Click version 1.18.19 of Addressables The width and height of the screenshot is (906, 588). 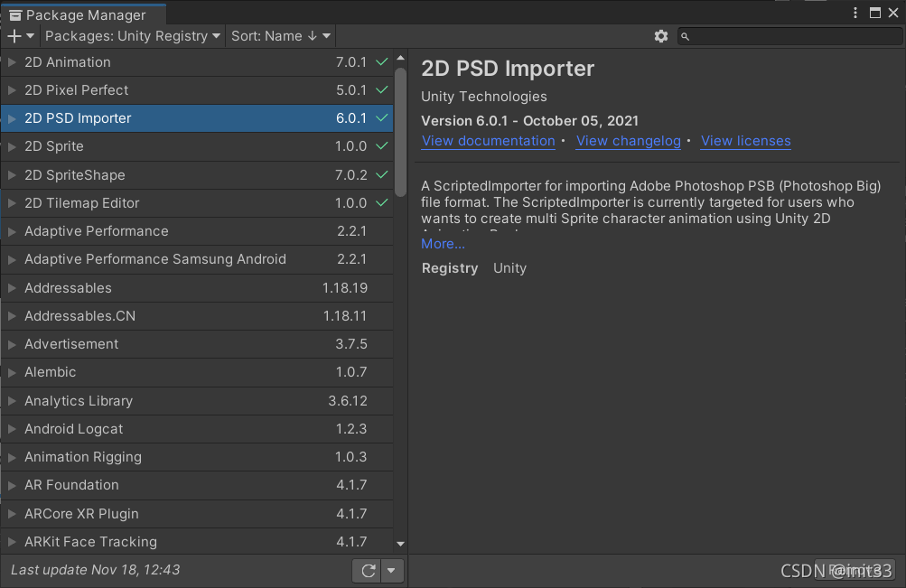[x=345, y=287]
